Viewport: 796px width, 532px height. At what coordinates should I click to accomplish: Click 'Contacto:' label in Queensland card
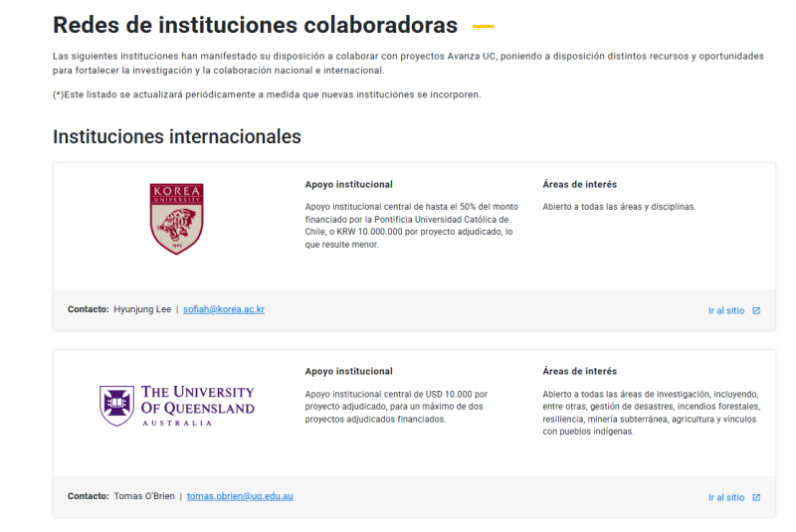coord(89,496)
